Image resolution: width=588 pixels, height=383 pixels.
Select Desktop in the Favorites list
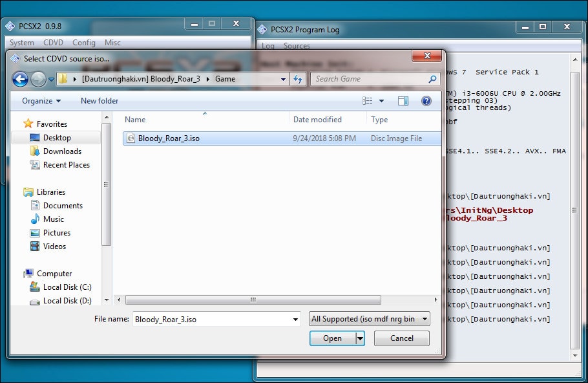[57, 137]
